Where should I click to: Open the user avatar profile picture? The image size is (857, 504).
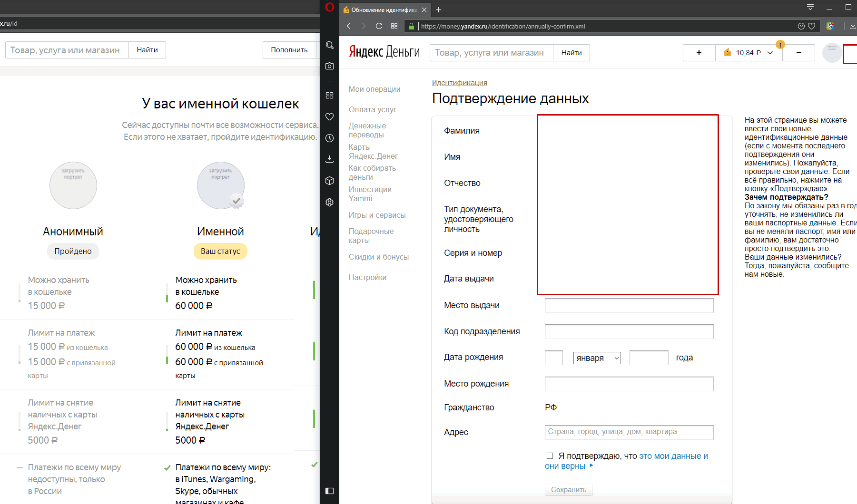coord(832,53)
